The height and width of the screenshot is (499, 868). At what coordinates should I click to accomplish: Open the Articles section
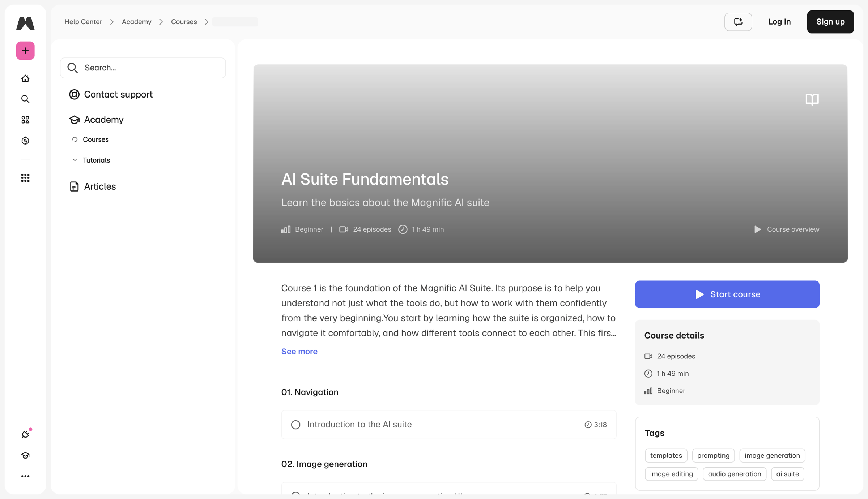click(x=100, y=186)
